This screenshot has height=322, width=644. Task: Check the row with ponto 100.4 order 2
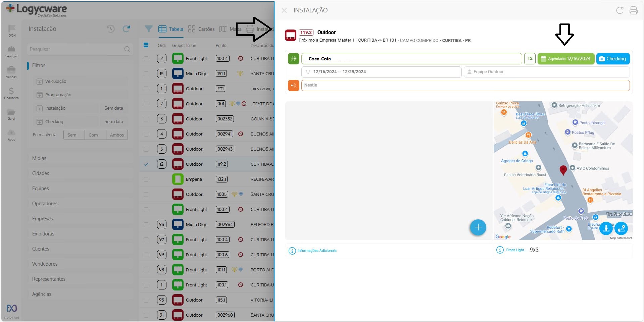click(146, 58)
